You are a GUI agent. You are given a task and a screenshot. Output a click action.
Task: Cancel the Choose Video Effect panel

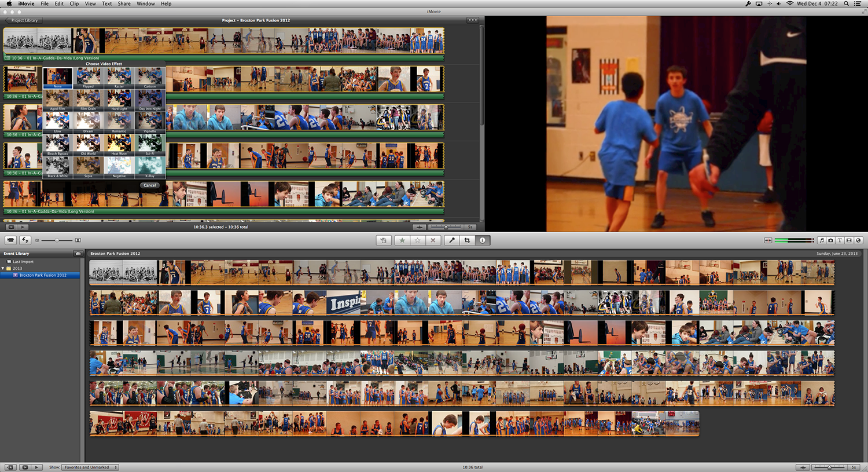[x=149, y=185]
